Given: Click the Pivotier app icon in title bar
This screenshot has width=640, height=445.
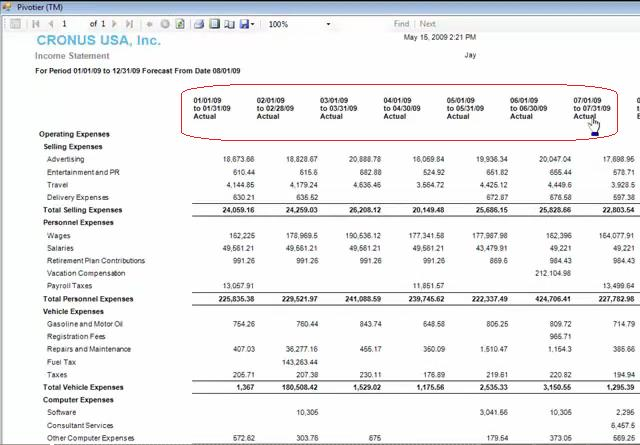Looking at the screenshot, I should pos(7,7).
